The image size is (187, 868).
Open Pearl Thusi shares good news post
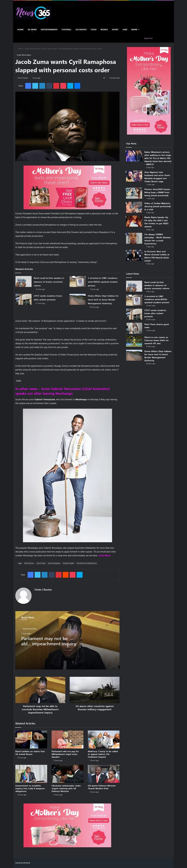click(x=156, y=326)
